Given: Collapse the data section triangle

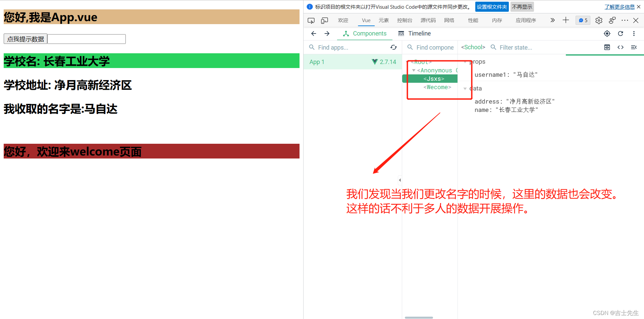Looking at the screenshot, I should coord(465,89).
